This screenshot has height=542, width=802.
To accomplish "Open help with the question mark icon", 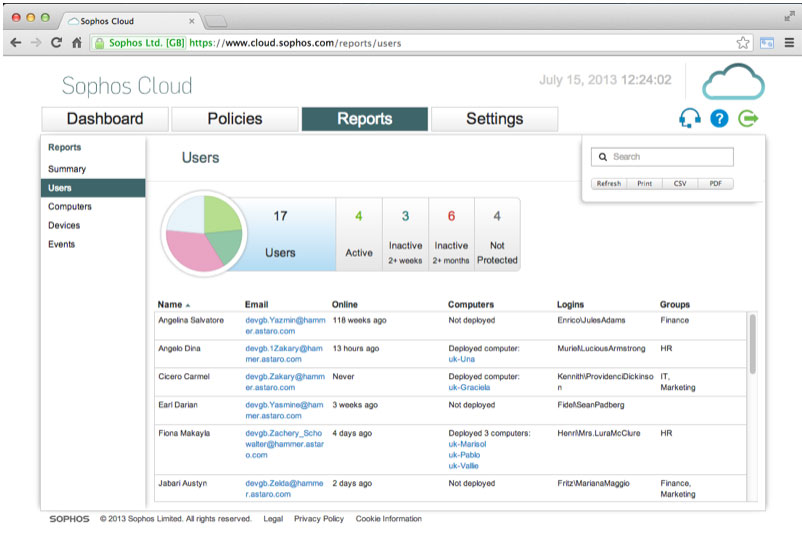I will [719, 119].
